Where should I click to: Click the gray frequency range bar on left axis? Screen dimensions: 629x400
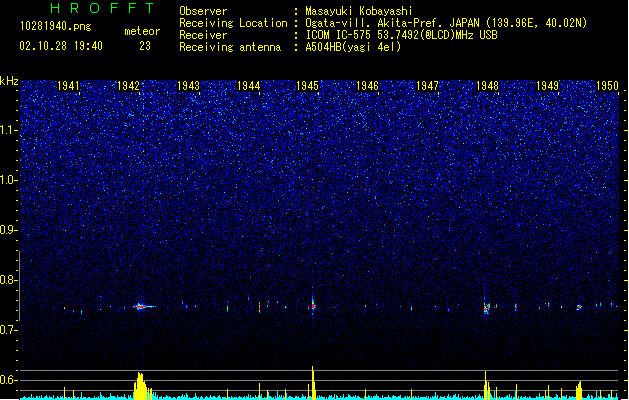tap(19, 286)
